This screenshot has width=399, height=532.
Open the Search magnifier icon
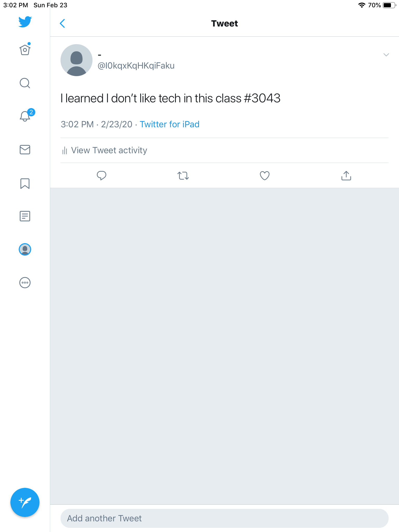[25, 83]
